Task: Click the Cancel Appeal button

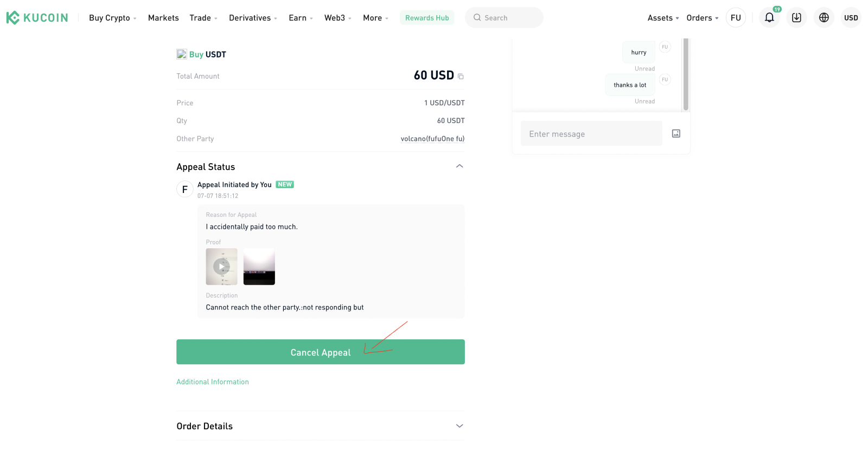Action: (x=321, y=352)
